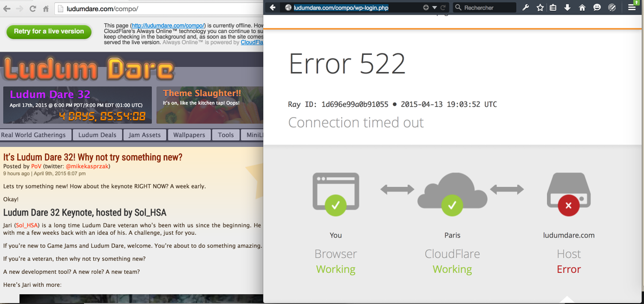Screen dimensions: 644x304
Task: Click the plus icon in Firefox URL bar
Action: pyautogui.click(x=426, y=8)
